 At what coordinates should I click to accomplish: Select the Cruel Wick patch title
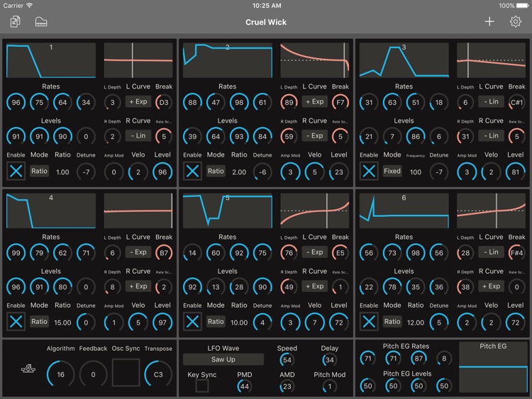[266, 23]
